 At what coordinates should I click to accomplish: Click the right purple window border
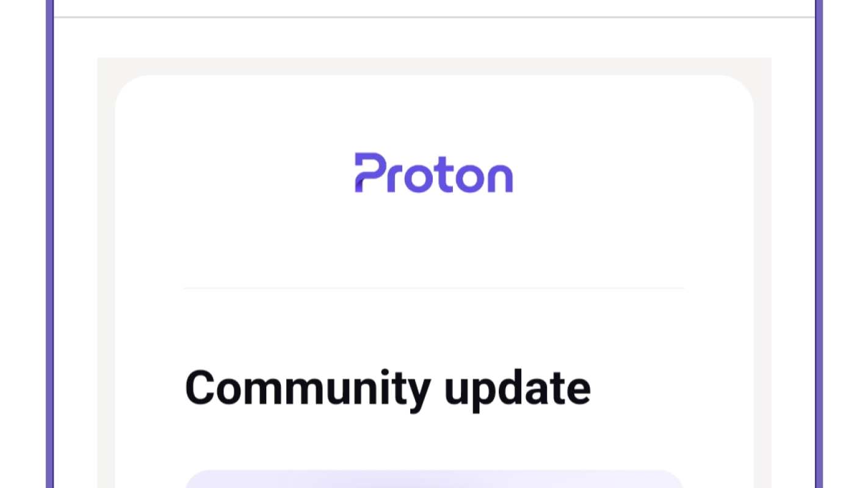tap(819, 244)
